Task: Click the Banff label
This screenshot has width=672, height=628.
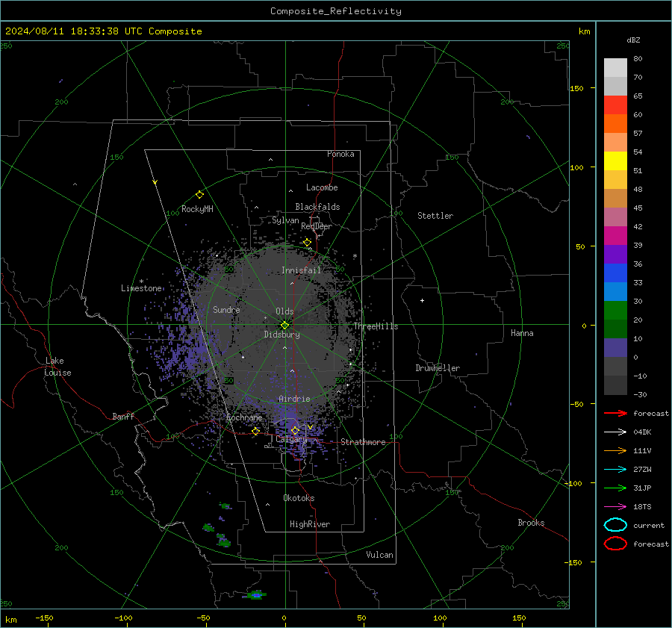Action: pyautogui.click(x=123, y=416)
